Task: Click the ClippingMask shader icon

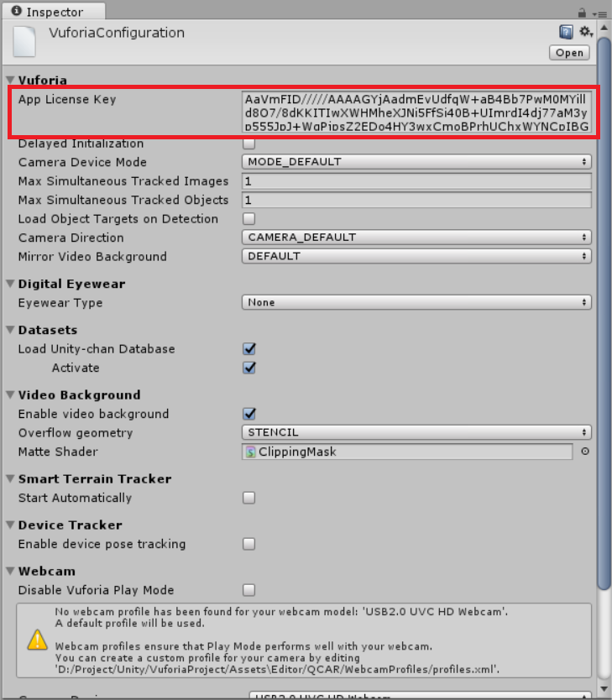Action: pos(251,452)
